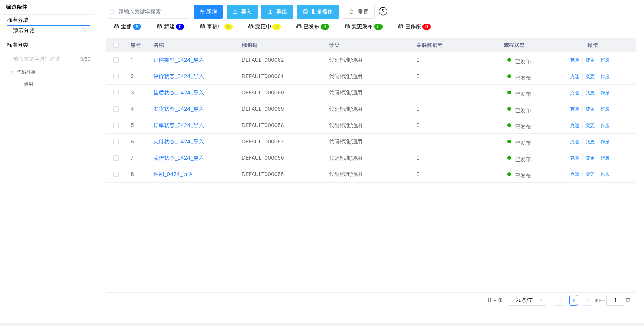Click the 导入 upload icon button

coord(242,12)
